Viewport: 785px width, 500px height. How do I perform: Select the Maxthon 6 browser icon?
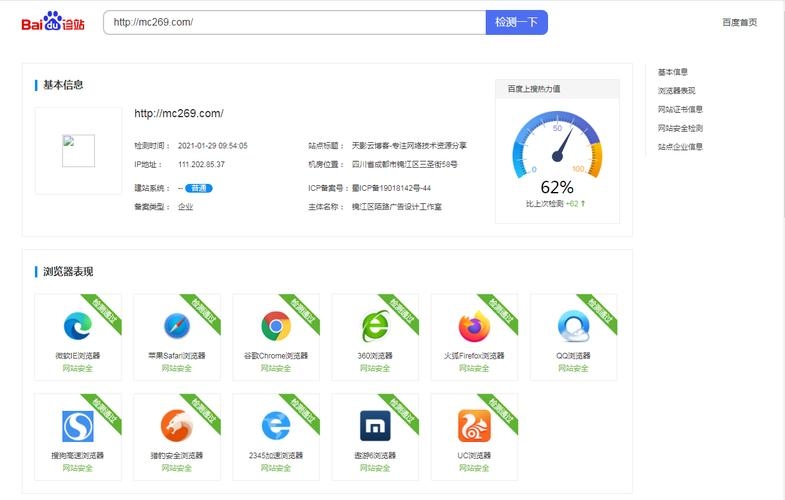[x=375, y=426]
